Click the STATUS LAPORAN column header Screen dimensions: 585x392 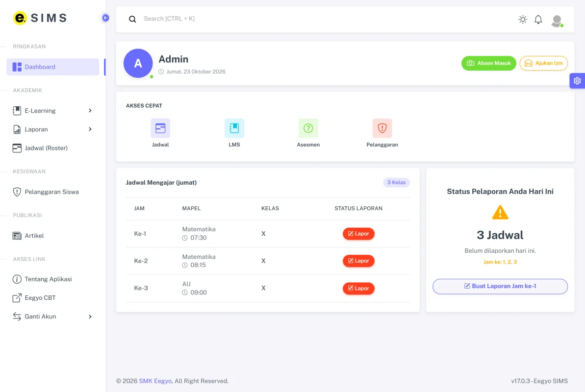point(358,208)
